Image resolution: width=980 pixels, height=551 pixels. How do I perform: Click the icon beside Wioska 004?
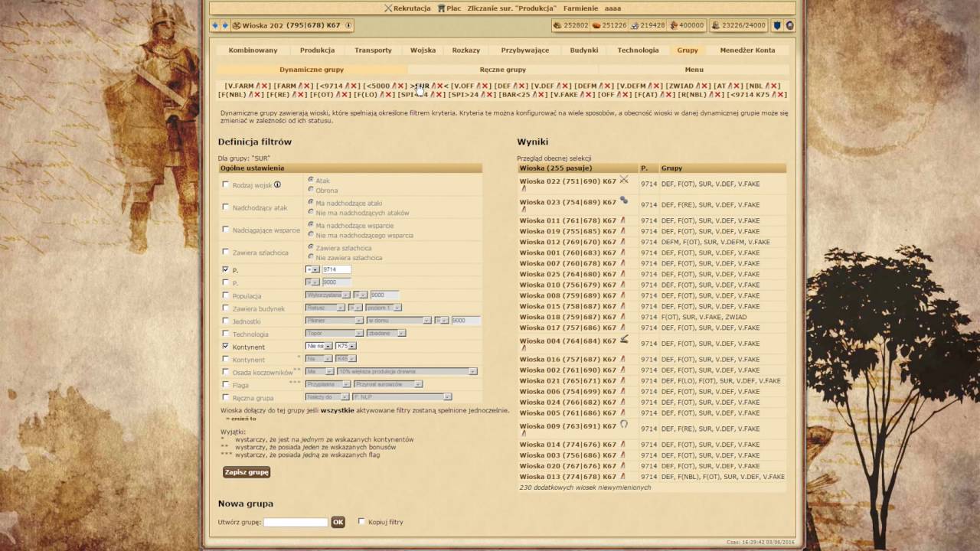pyautogui.click(x=624, y=339)
